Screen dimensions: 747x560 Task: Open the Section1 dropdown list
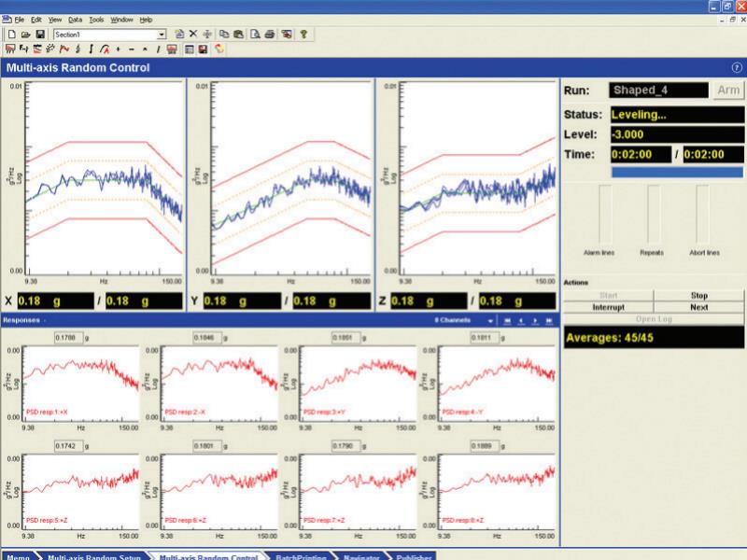(x=162, y=35)
